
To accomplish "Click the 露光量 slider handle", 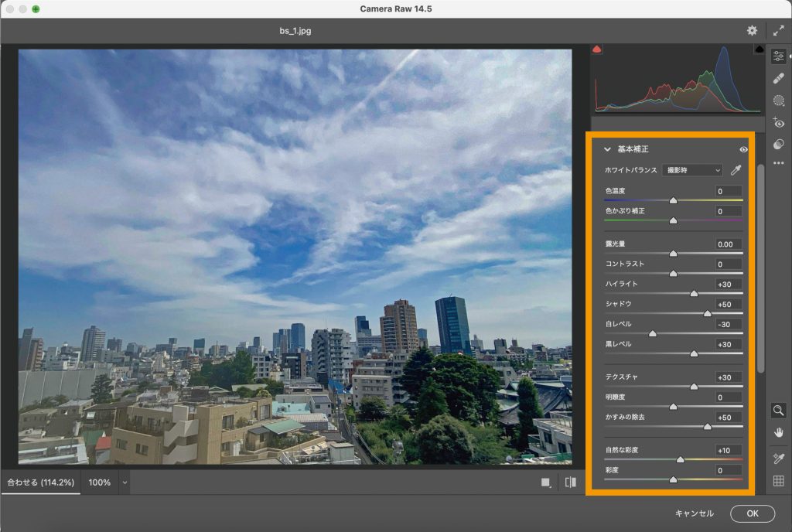I will pos(673,253).
